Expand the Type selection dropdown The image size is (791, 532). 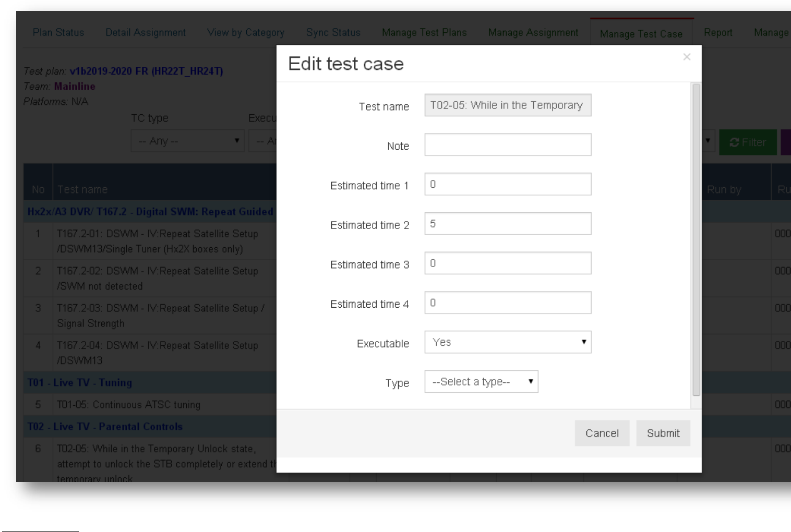point(481,382)
